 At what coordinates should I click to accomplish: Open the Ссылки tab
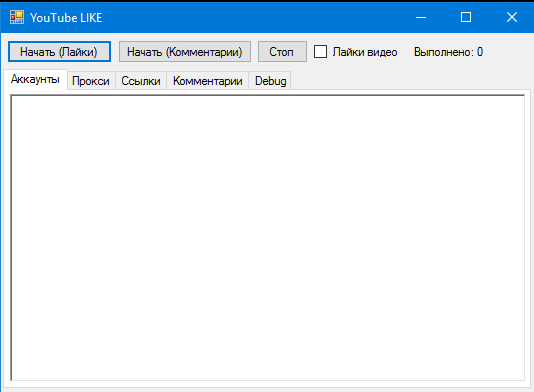pyautogui.click(x=141, y=81)
